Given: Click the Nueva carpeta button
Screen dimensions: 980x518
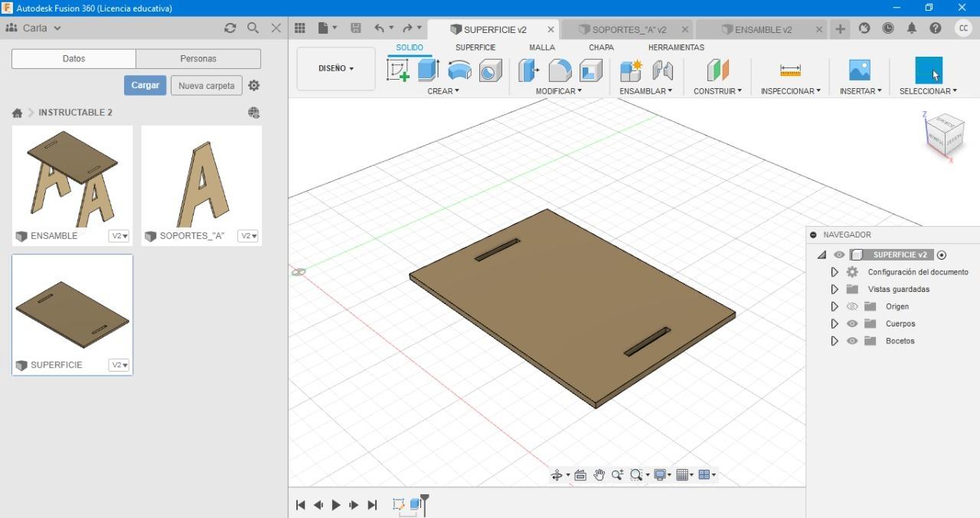Looking at the screenshot, I should [x=206, y=86].
